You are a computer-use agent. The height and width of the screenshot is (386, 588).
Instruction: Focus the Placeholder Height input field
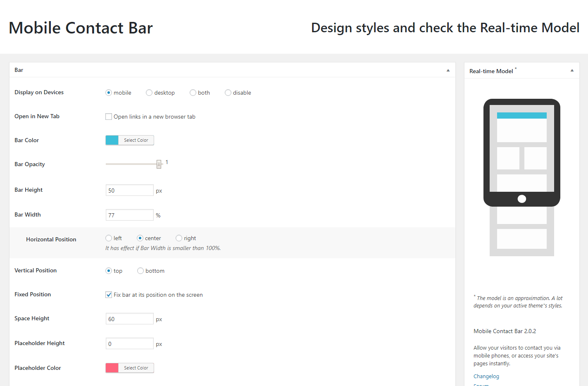point(130,343)
